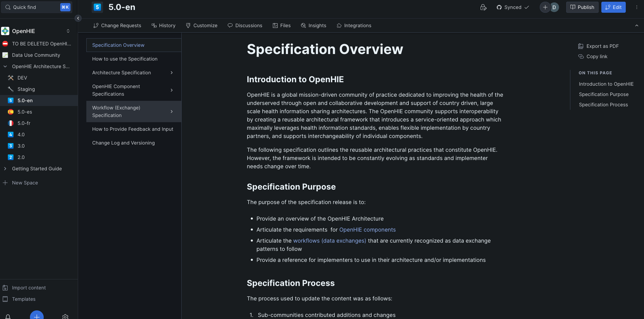
Task: Click the 3.0 space number icon
Action: pos(11,146)
